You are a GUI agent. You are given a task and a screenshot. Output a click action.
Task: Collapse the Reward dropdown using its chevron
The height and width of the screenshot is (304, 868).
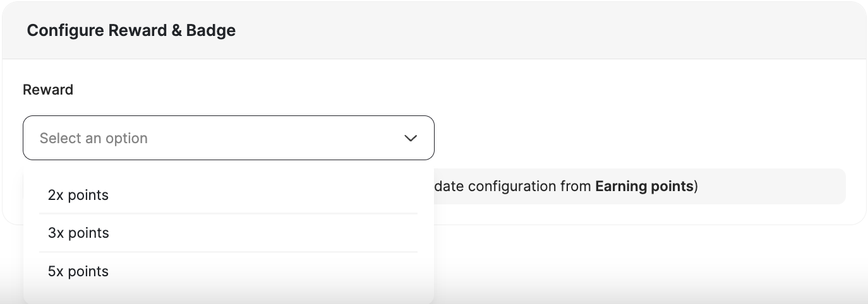411,138
